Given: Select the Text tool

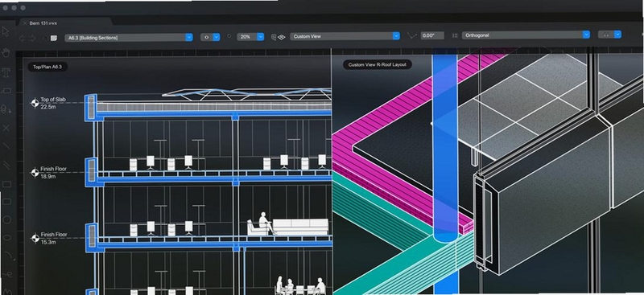Looking at the screenshot, I should coord(6,72).
